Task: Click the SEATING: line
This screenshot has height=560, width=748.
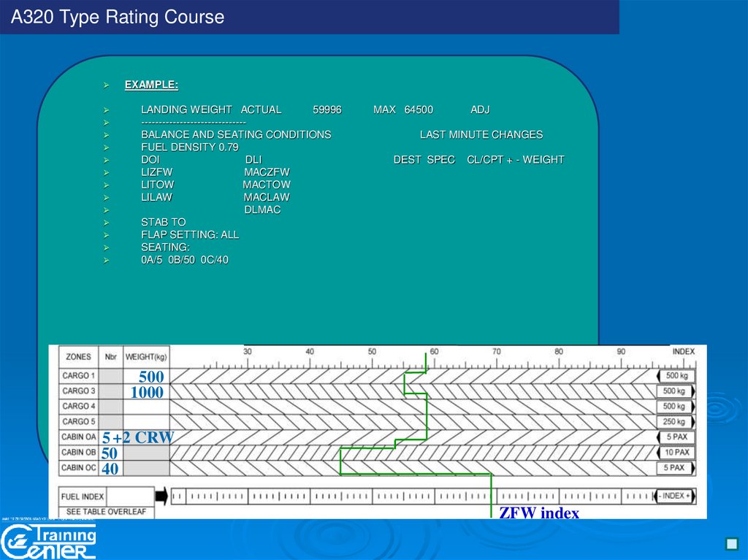Action: click(x=165, y=247)
